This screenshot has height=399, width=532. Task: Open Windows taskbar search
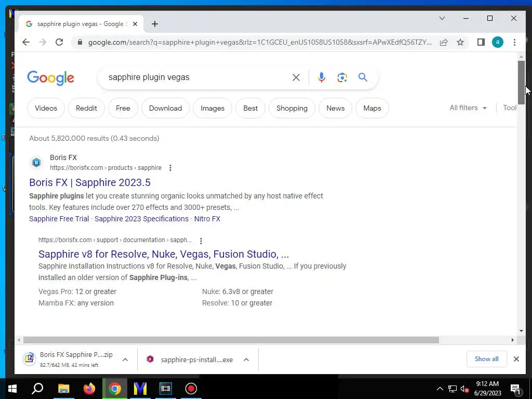coord(37,389)
